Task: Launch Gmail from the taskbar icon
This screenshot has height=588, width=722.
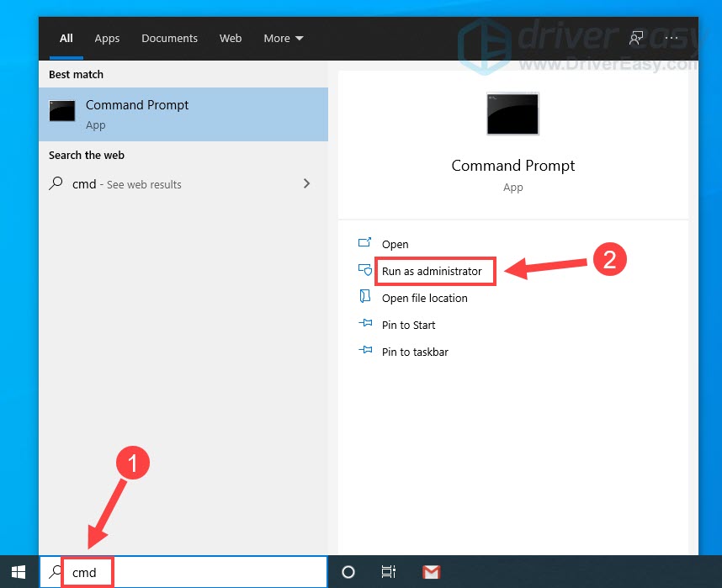Action: pyautogui.click(x=431, y=572)
